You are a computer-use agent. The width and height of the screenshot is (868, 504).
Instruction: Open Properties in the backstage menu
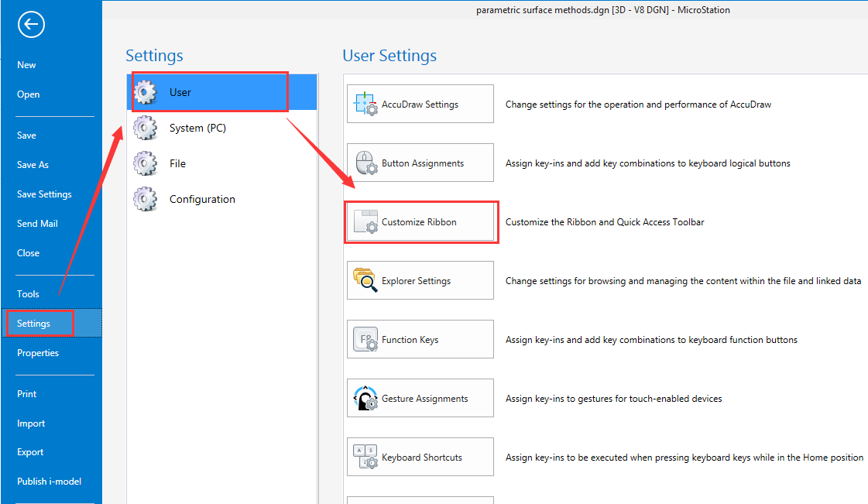point(38,353)
